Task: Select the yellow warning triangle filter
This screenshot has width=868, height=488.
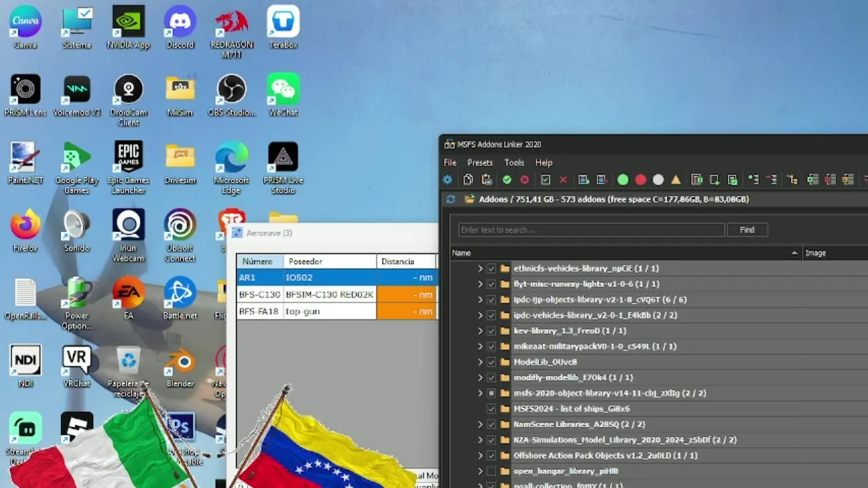Action: [675, 180]
